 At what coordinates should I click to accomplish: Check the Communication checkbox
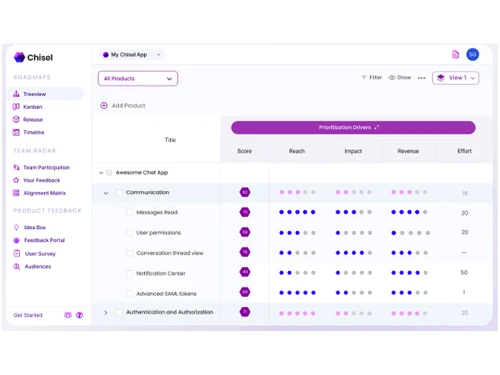click(119, 193)
